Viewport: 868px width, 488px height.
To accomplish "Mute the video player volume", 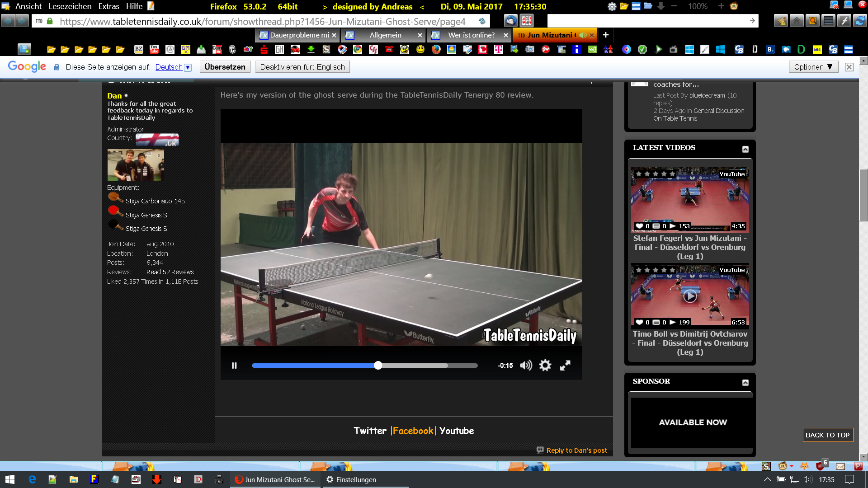I will (x=526, y=366).
